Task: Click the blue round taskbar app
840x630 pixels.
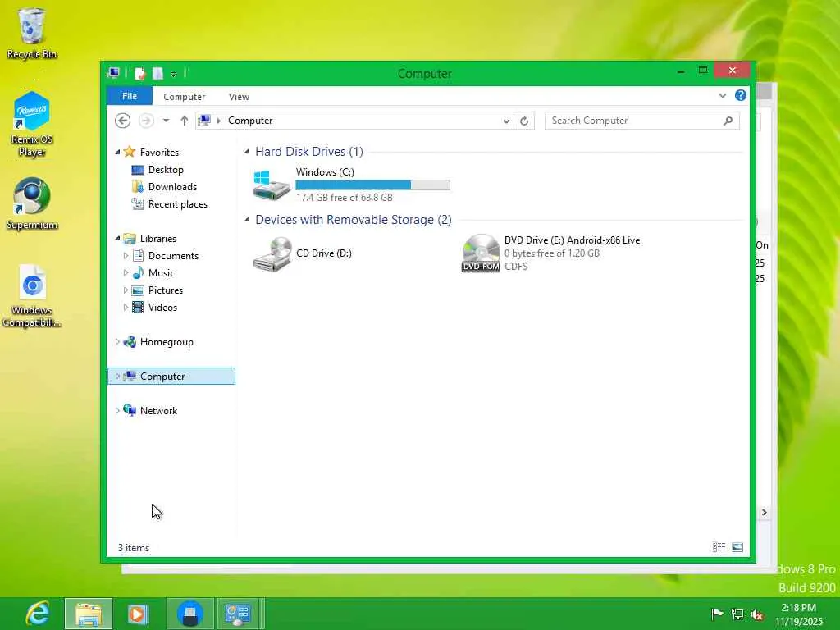Action: [189, 614]
